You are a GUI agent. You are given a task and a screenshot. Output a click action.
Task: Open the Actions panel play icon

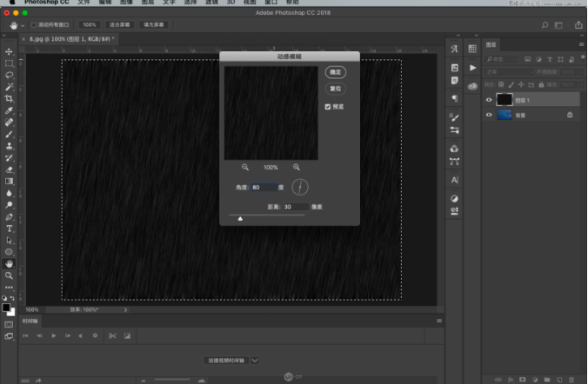pos(472,67)
